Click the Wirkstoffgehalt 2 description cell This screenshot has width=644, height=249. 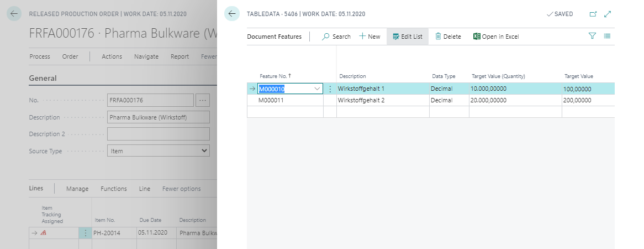383,100
